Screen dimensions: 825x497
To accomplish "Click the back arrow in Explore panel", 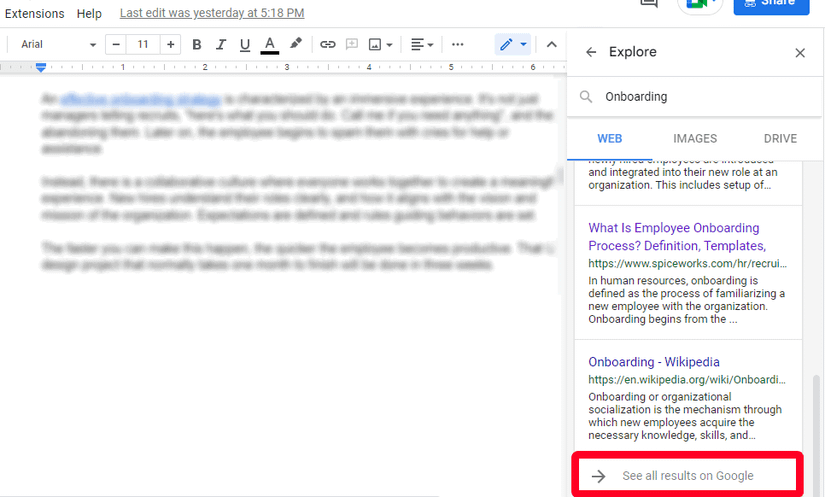I will (591, 52).
